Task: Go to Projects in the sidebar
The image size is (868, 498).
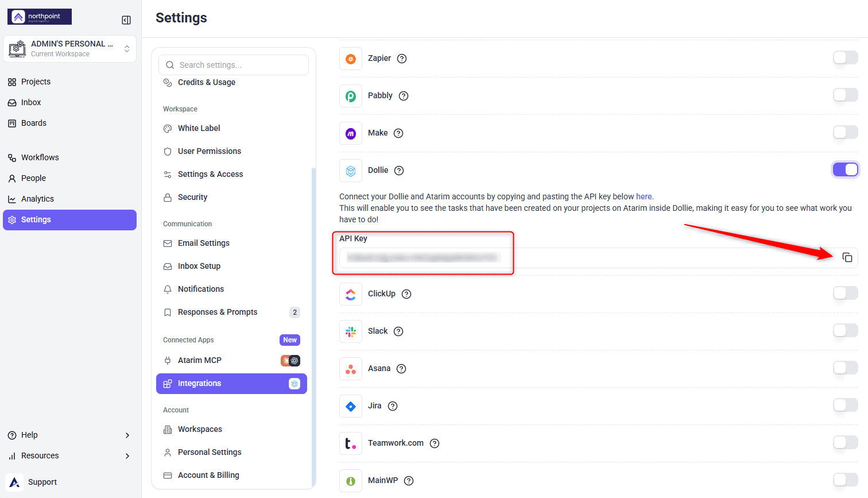Action: click(69, 82)
